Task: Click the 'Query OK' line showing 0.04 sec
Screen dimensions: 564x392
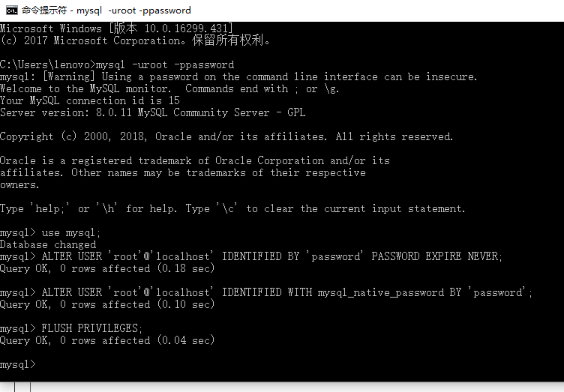Action: (x=107, y=340)
